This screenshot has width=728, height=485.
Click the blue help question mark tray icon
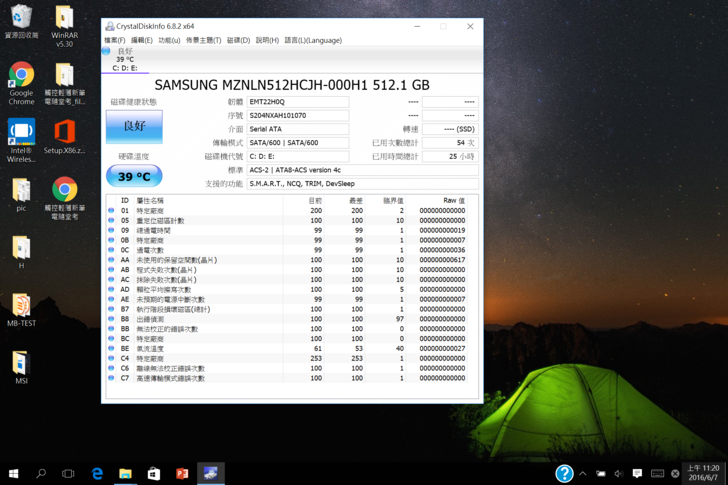[564, 473]
